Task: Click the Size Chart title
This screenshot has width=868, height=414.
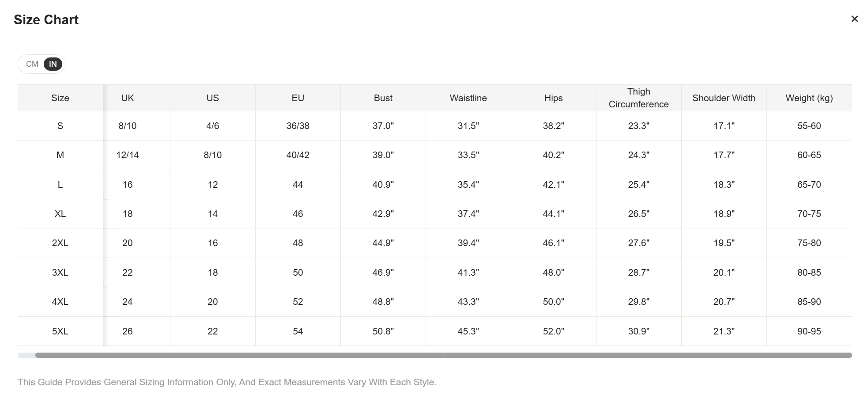Action: [46, 20]
